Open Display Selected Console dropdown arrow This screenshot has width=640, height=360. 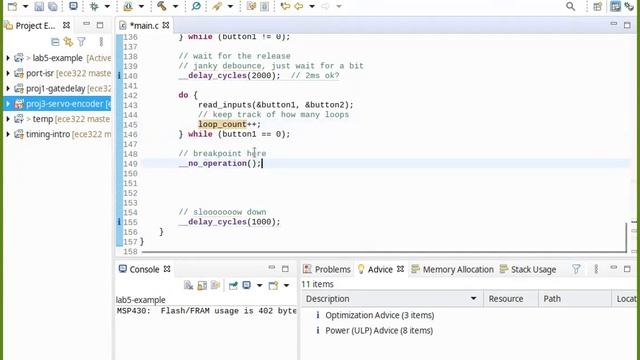click(260, 286)
